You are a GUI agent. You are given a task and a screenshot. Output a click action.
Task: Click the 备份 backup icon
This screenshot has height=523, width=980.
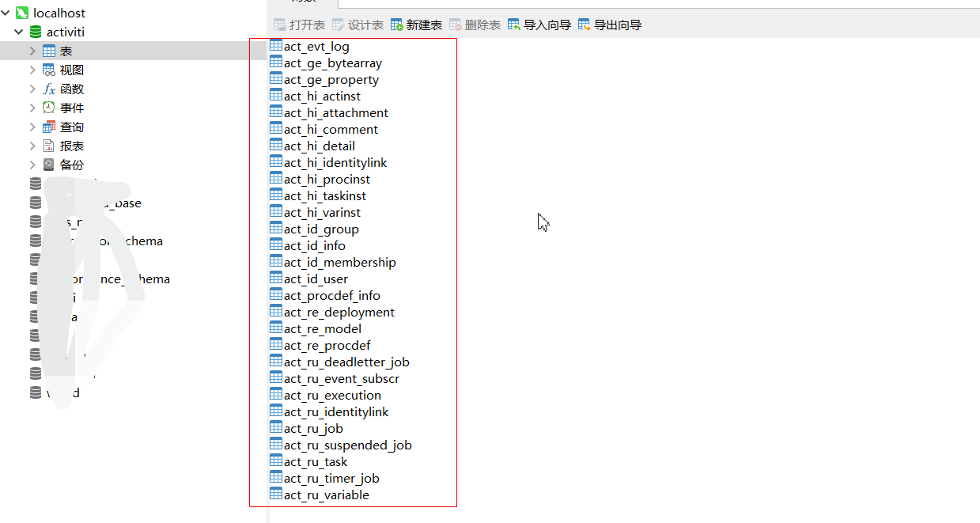pos(49,165)
